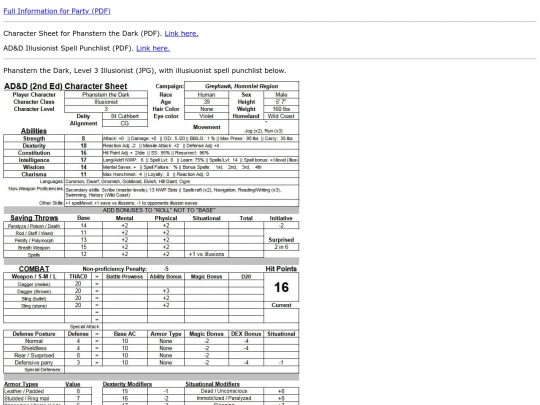Click the 'Rod / Staff / Wand' saving throw row
Image resolution: width=540 pixels, height=405 pixels.
pos(134,233)
